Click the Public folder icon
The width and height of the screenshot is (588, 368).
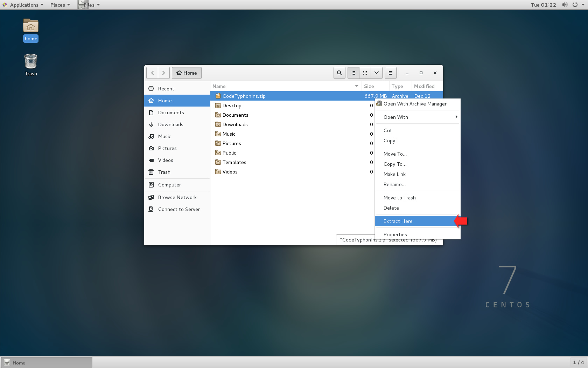pos(218,152)
